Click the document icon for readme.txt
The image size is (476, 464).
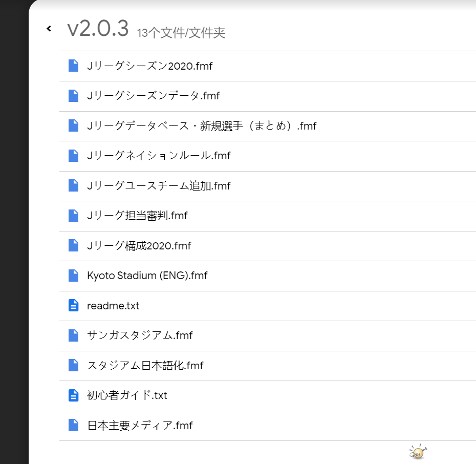[74, 306]
